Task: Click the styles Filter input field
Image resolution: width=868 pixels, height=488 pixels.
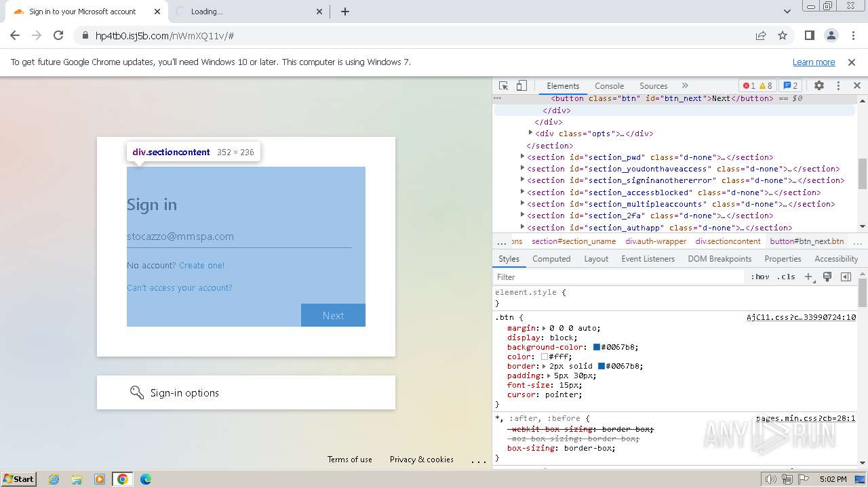Action: point(619,277)
